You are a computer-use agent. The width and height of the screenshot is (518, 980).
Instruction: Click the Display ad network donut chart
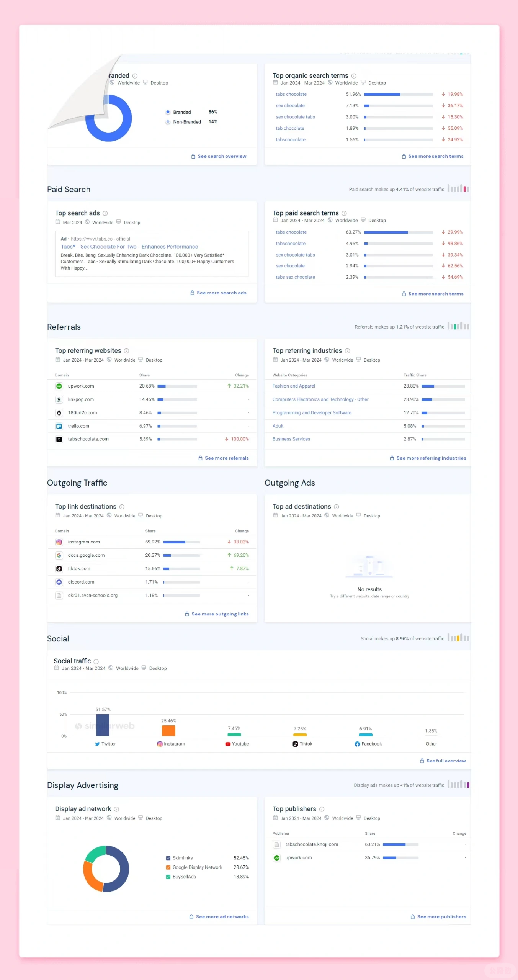click(106, 869)
